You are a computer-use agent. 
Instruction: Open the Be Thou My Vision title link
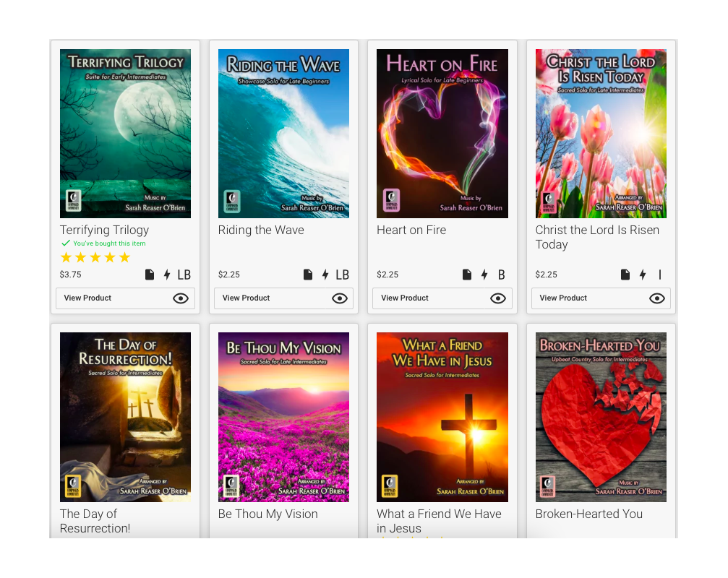(268, 514)
